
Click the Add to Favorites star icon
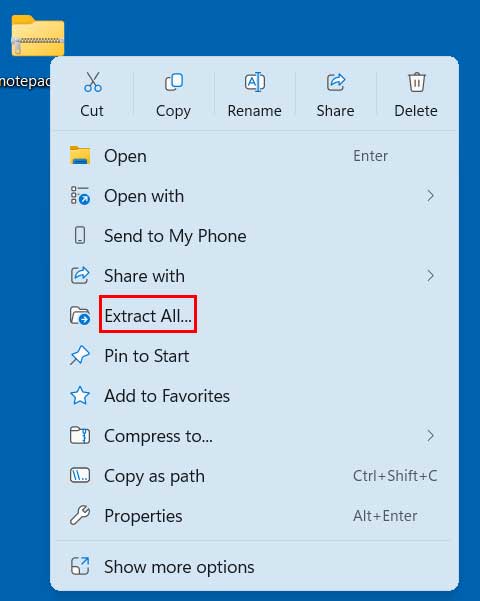pyautogui.click(x=80, y=396)
